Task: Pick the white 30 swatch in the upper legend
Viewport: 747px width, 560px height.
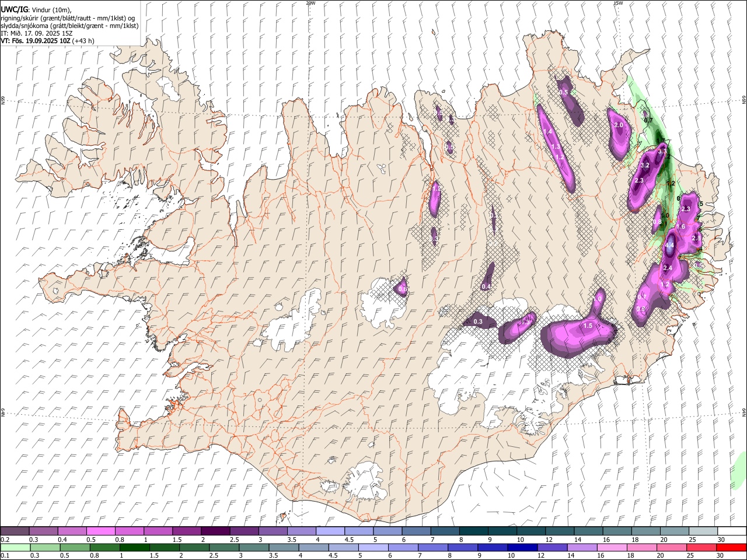Action: coord(732,531)
